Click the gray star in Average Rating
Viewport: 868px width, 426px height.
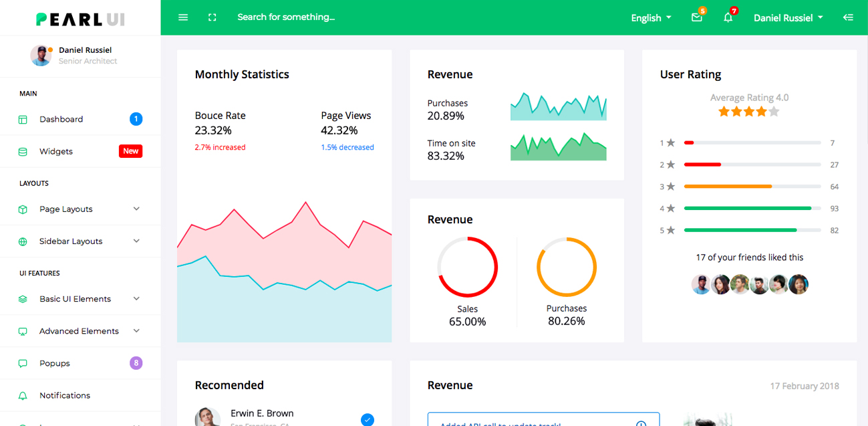[774, 112]
